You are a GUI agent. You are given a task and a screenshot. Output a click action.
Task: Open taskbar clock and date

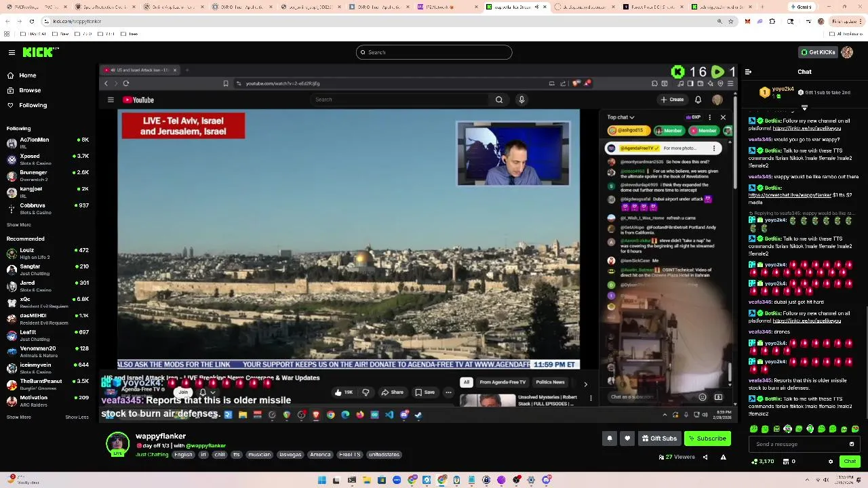coord(844,480)
